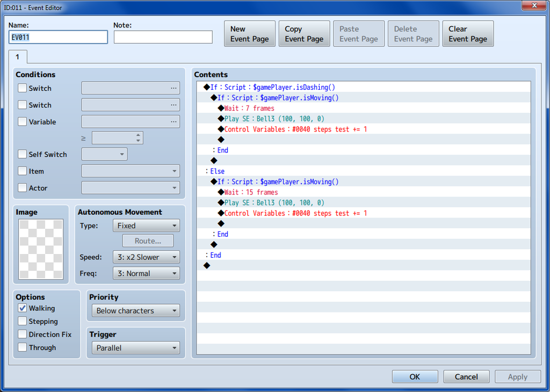Expand the Speed dropdown

(146, 257)
